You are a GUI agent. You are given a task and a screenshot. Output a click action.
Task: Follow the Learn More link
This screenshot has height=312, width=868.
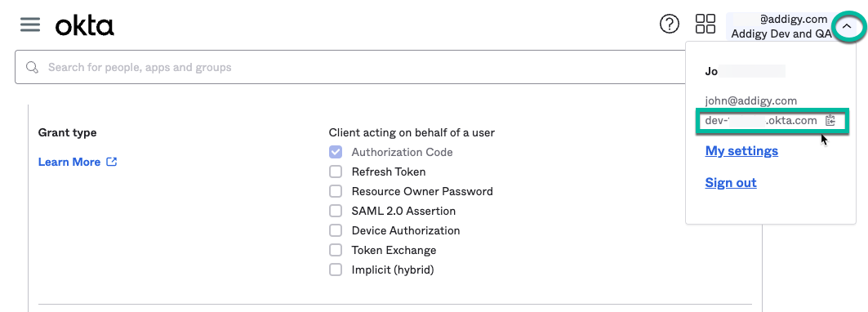[x=69, y=162]
